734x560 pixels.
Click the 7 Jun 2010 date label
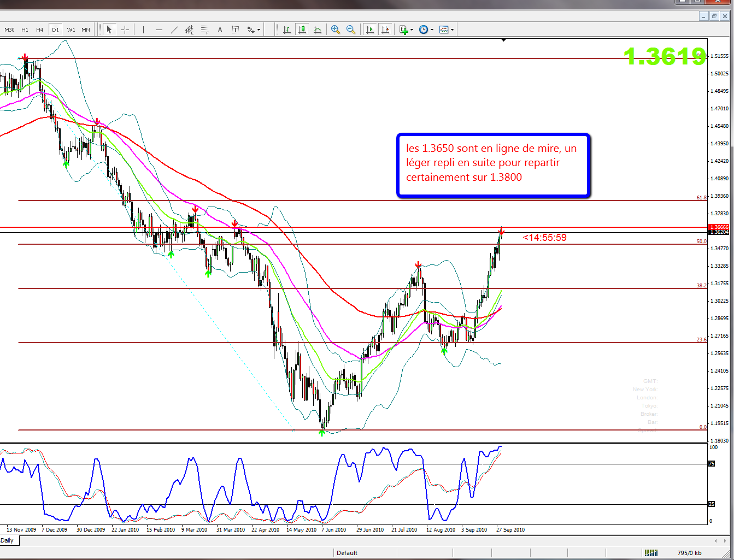tap(333, 529)
